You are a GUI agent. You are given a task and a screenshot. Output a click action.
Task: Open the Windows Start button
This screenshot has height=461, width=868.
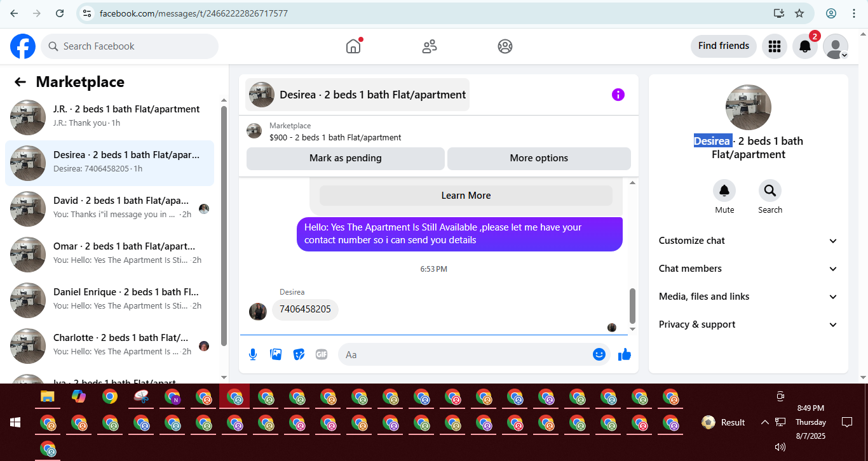(x=15, y=422)
